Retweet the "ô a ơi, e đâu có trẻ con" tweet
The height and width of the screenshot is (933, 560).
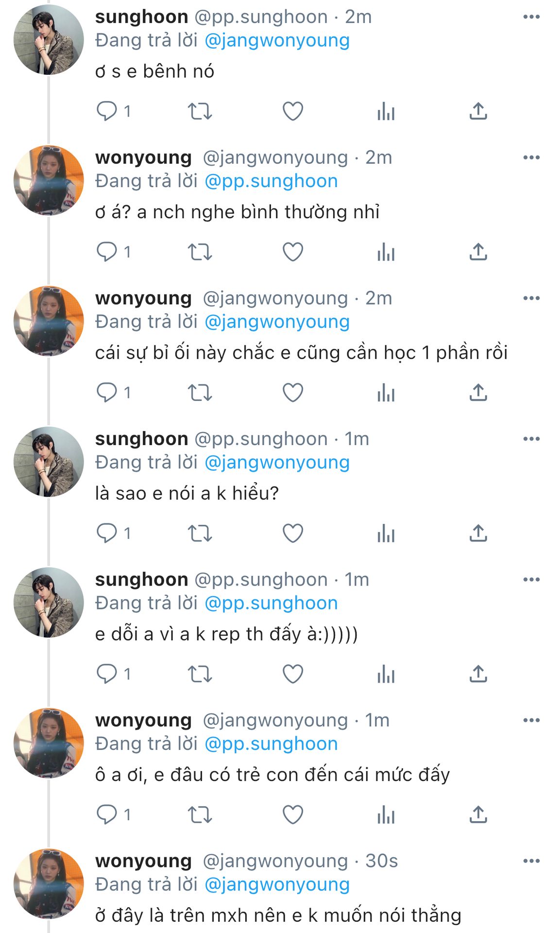[x=200, y=814]
